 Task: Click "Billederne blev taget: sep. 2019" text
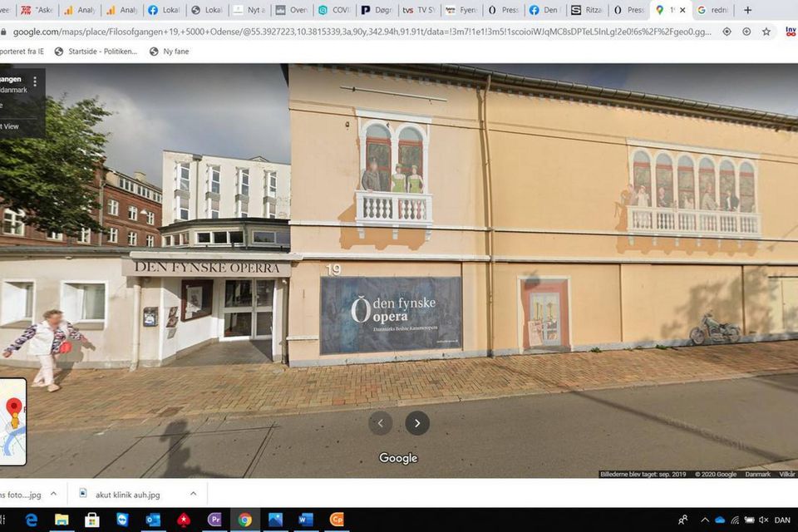pyautogui.click(x=643, y=474)
